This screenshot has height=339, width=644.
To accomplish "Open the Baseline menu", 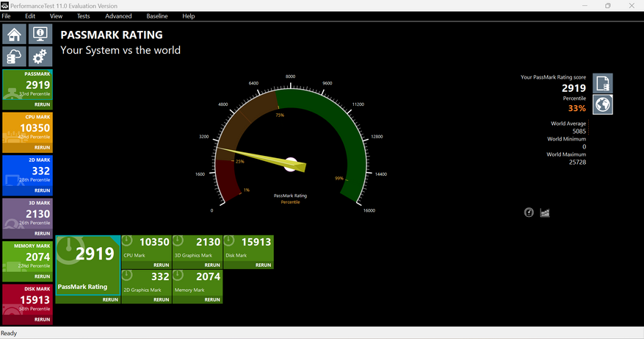I will coord(157,16).
